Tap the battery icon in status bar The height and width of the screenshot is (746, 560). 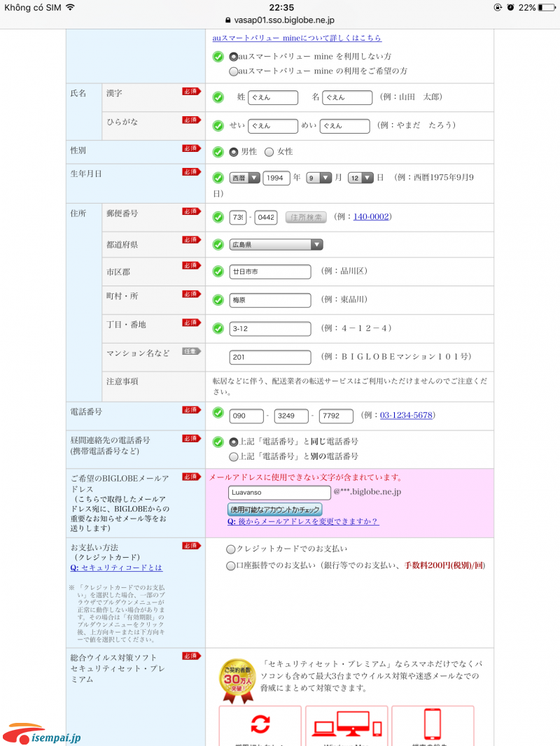547,7
